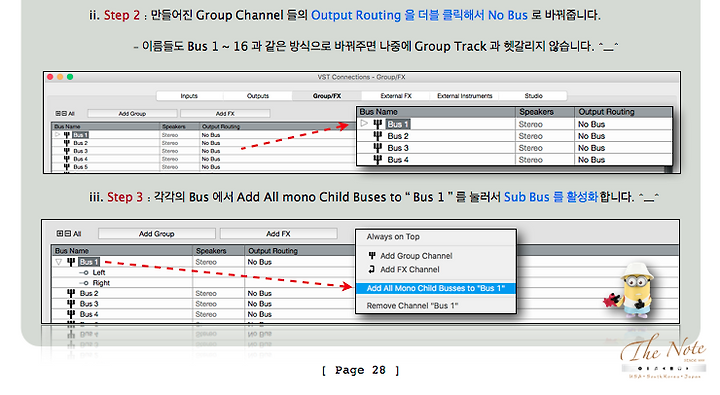The image size is (720, 395).
Task: Click the Speakers column header in the enlarged inset
Action: (x=545, y=112)
